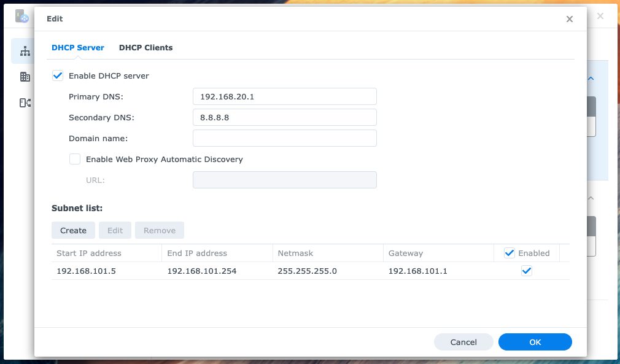
Task: Select the Vendor sidebar icon
Action: point(25,77)
